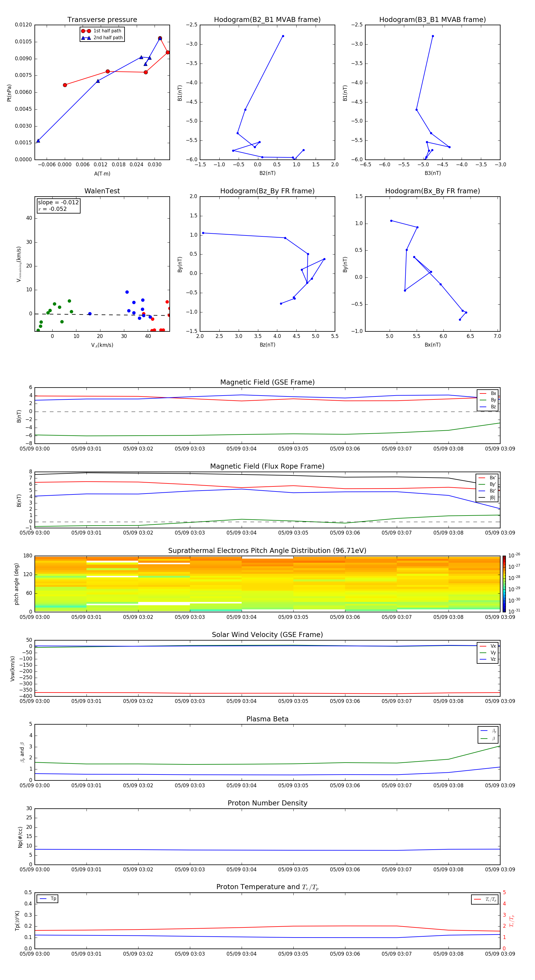535x980 pixels.
Task: Click the 'Hodogram(Bx_By FR frame)' title
Action: tap(432, 191)
